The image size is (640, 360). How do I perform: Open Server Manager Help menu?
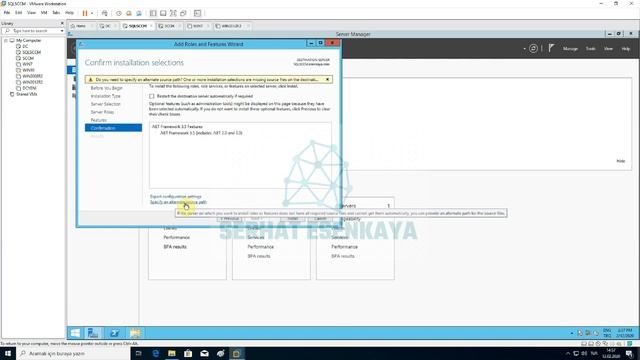tap(626, 49)
